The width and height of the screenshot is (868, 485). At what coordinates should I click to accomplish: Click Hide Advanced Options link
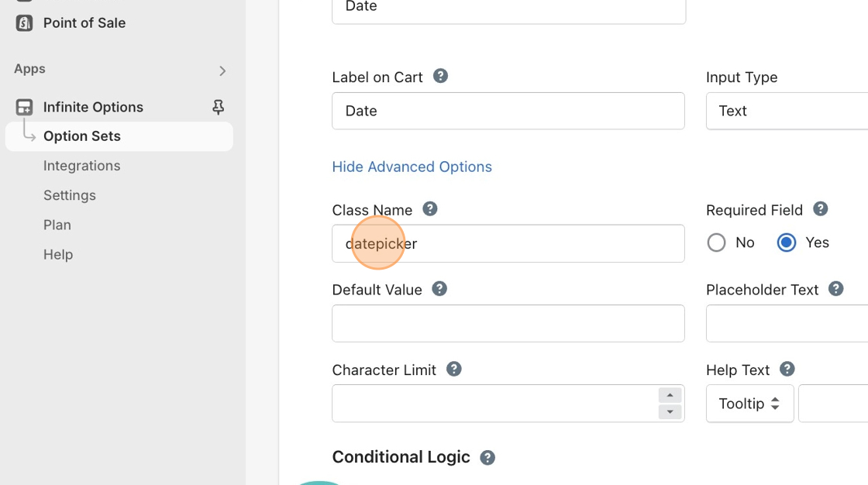point(412,167)
